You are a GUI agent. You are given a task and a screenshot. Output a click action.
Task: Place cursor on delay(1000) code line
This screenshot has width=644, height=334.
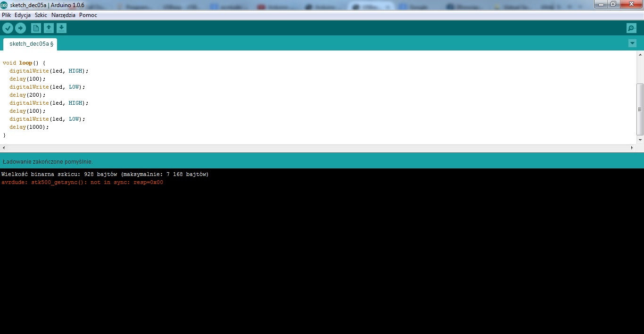(29, 127)
